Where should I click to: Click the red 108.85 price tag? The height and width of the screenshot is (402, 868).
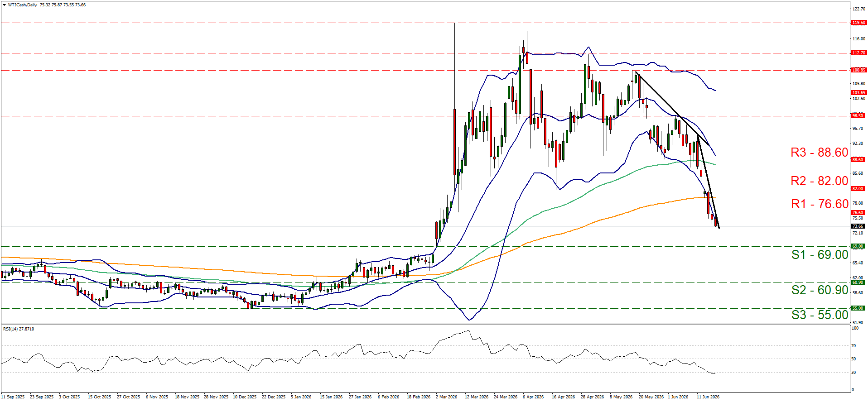pyautogui.click(x=858, y=70)
